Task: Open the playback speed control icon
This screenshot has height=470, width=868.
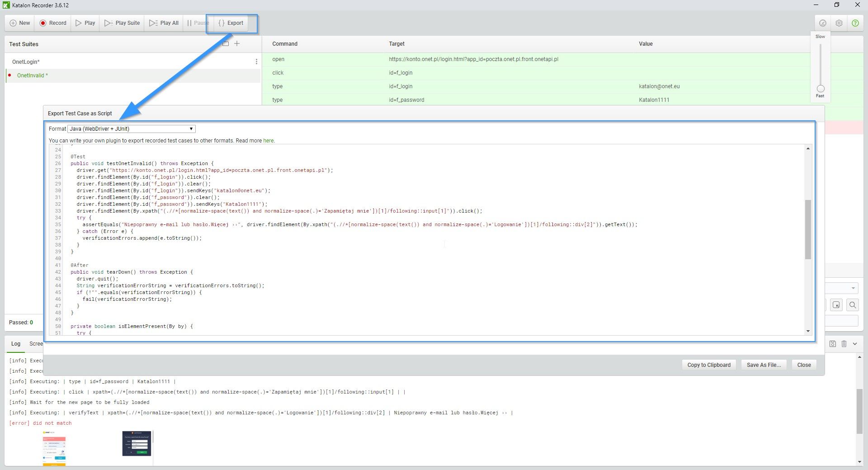Action: 823,23
